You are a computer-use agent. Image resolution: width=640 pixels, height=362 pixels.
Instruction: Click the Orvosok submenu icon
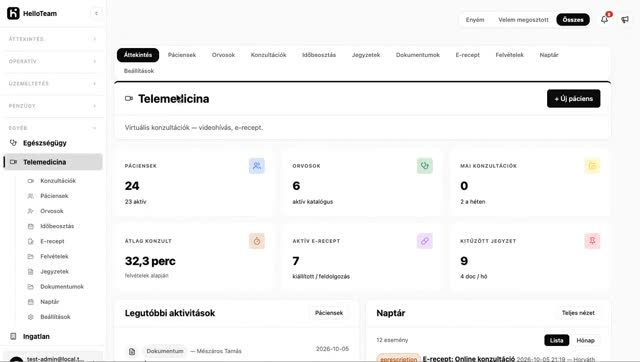click(31, 211)
